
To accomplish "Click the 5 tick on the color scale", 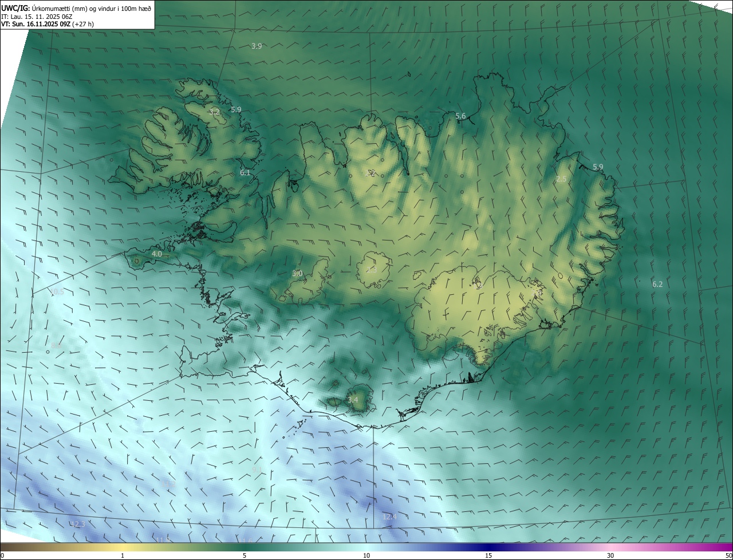I will coord(245,555).
